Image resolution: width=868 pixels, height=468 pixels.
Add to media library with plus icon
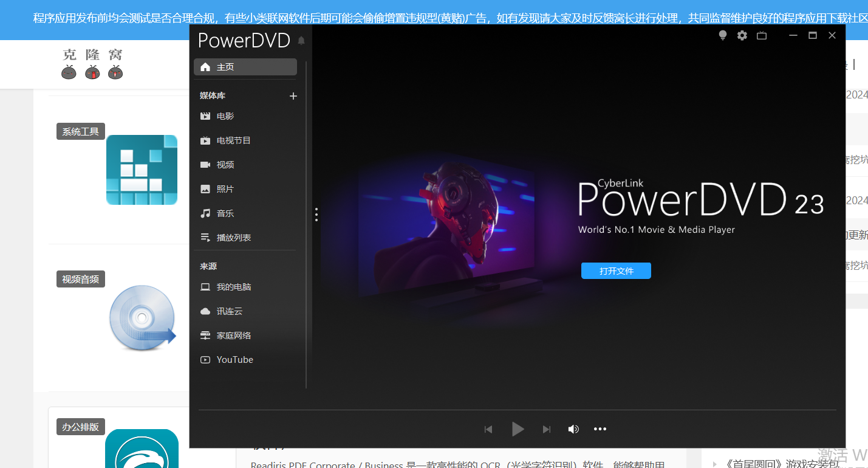tap(293, 96)
